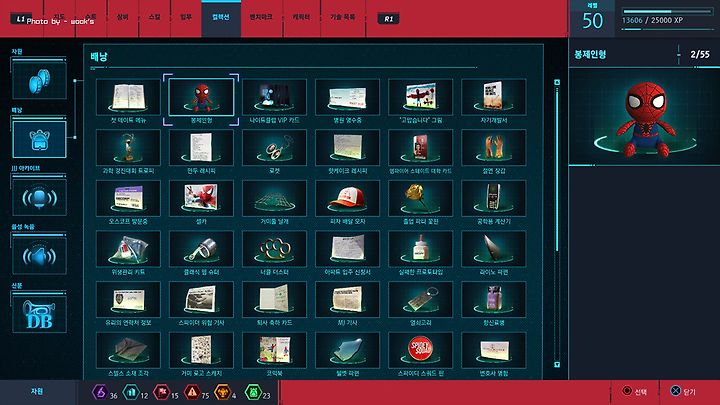Image resolution: width=720 pixels, height=405 pixels.
Task: Select the failed prototype bottle item
Action: click(x=421, y=249)
